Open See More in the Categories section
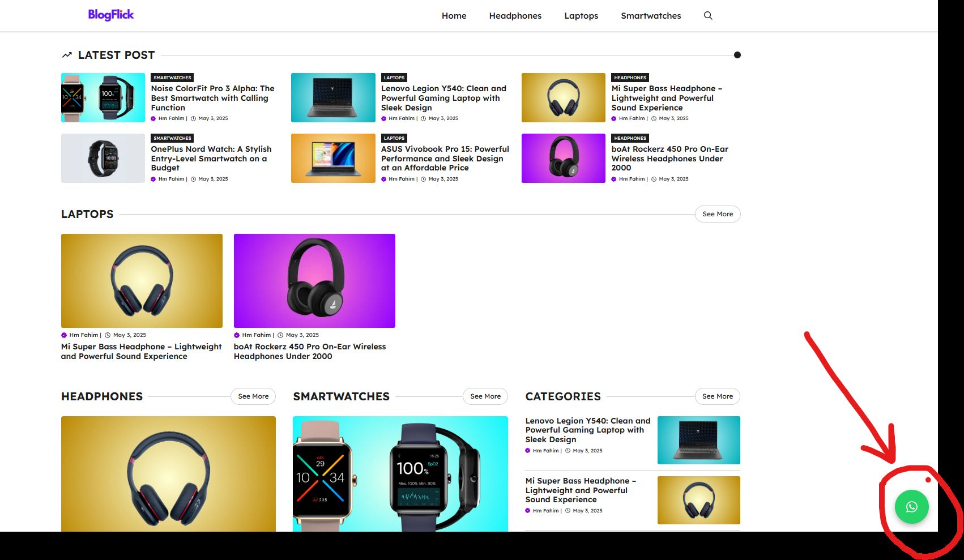This screenshot has height=560, width=964. point(717,396)
